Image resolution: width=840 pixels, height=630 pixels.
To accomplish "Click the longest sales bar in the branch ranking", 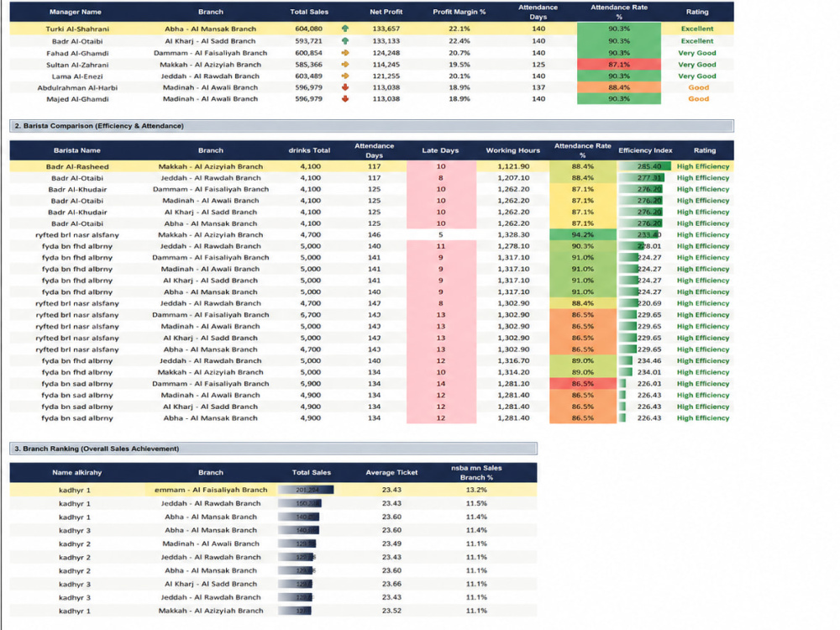I will 306,490.
